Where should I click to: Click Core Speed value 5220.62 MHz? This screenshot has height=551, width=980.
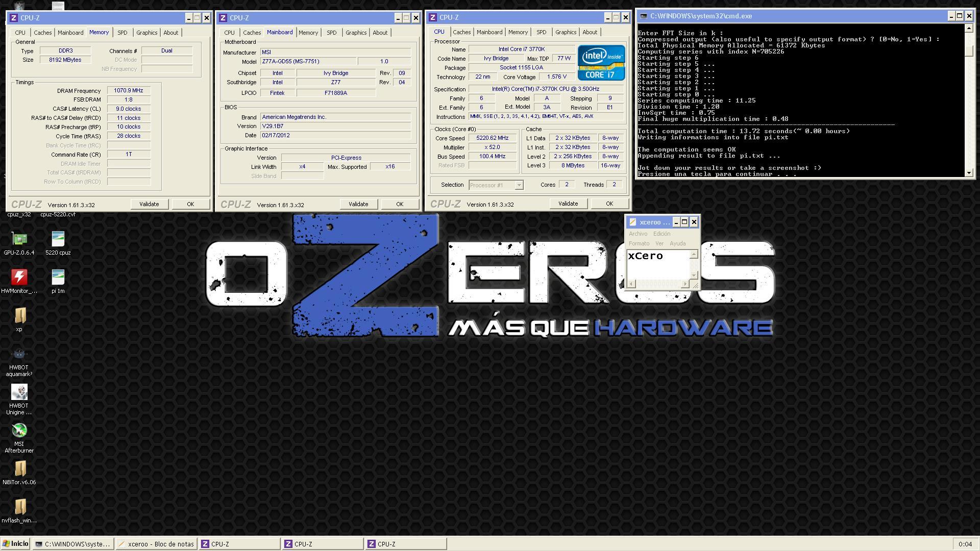pos(493,138)
